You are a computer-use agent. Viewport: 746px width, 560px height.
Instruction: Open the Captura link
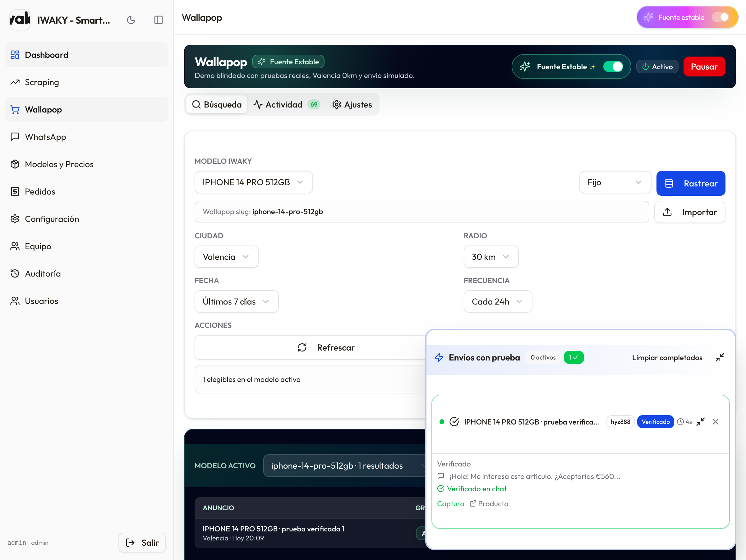coord(451,503)
